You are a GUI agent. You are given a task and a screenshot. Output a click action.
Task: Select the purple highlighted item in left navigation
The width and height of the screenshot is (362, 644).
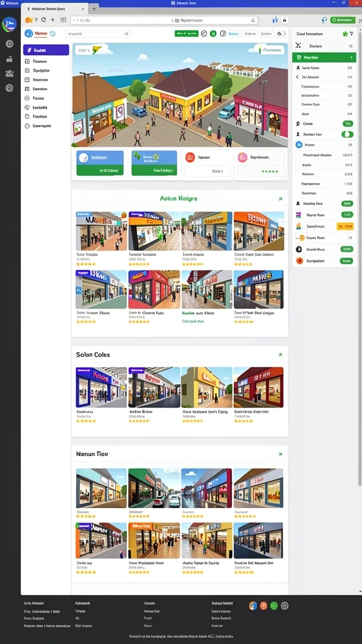coord(46,50)
